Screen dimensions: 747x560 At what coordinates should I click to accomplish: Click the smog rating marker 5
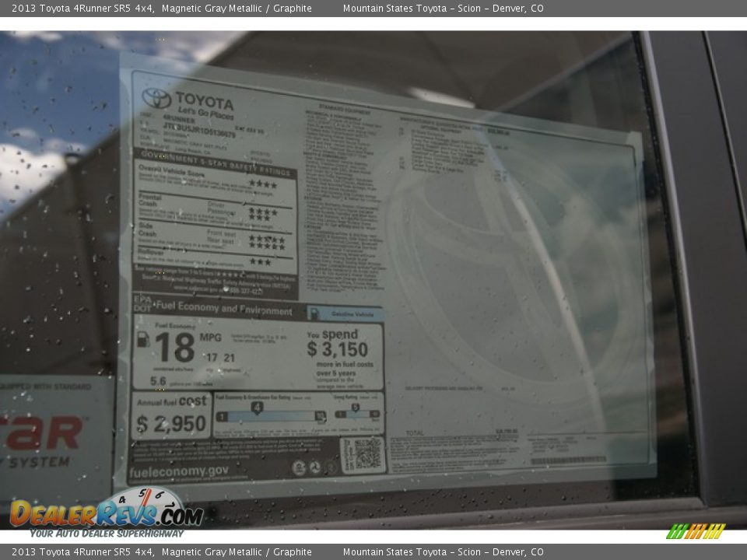[x=355, y=408]
